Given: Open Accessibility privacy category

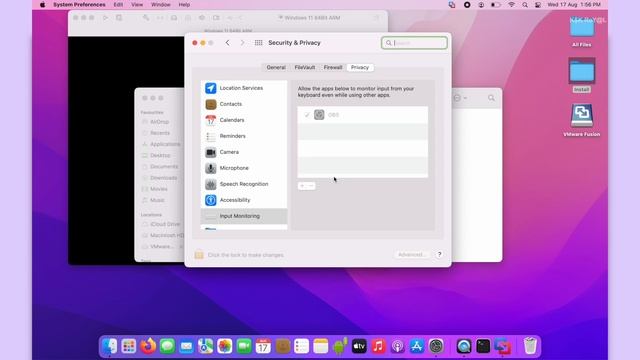Looking at the screenshot, I should coord(244,200).
